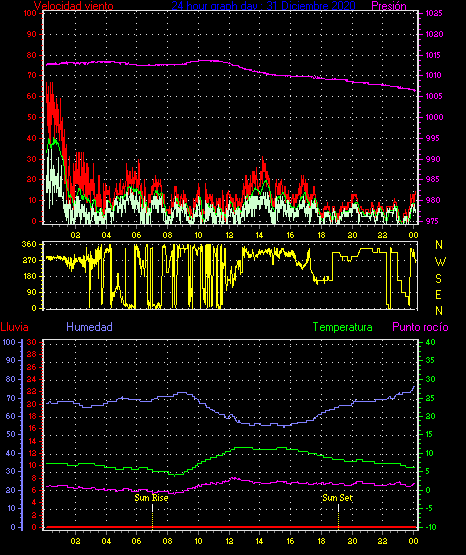
Task: Select the 26 value on the red rain axis
Action: click(31, 367)
